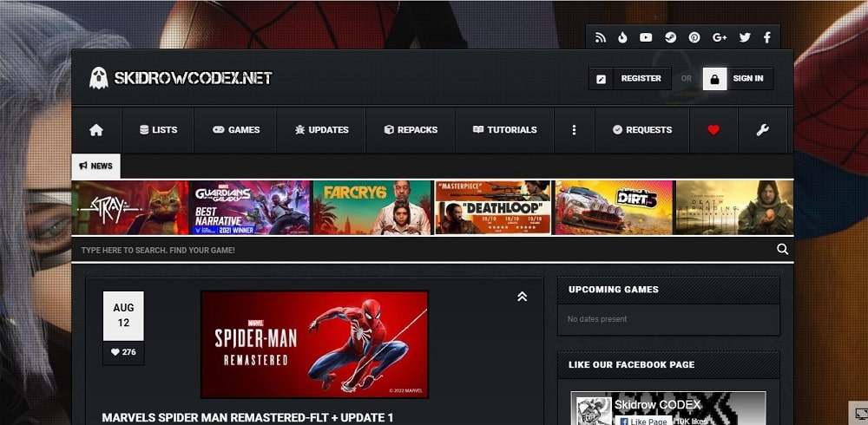
Task: Open Marvels Spider Man Remastered-FLT post title
Action: point(247,417)
